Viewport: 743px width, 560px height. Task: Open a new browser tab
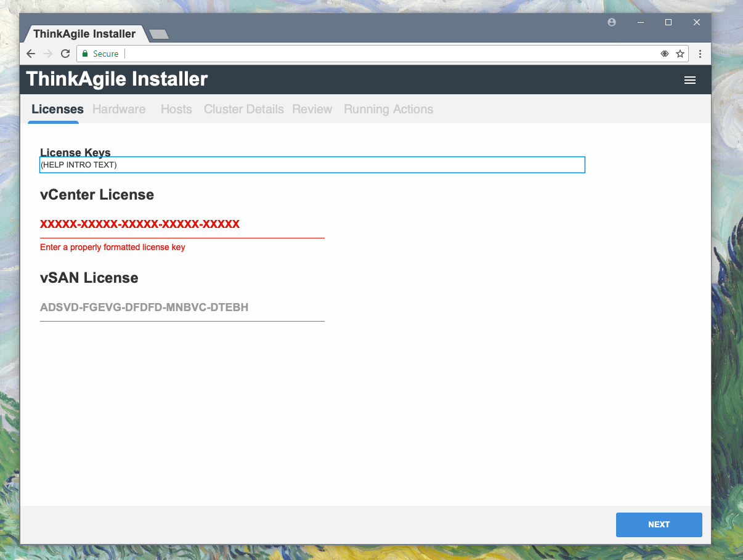coord(159,34)
